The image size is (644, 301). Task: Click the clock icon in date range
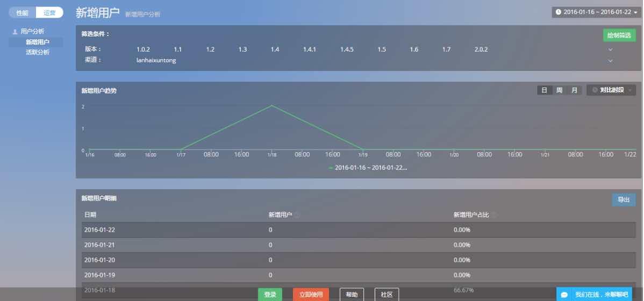pos(558,12)
